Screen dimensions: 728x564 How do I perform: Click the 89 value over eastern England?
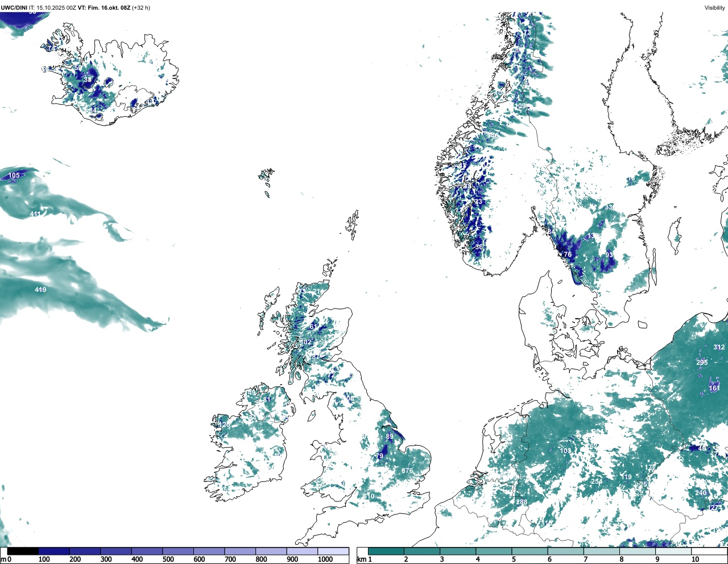pyautogui.click(x=390, y=437)
